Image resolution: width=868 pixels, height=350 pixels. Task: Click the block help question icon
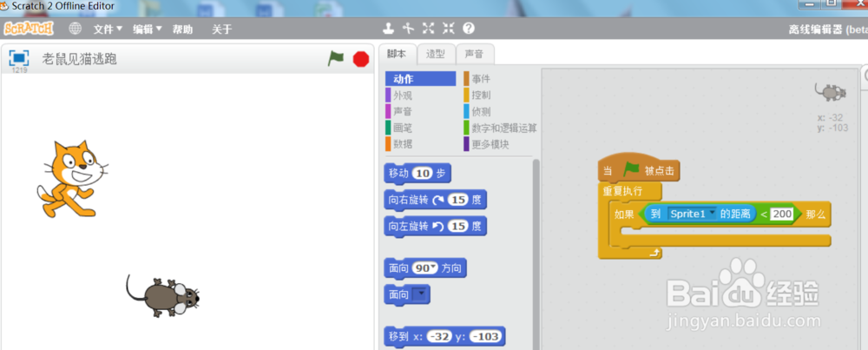(x=469, y=29)
